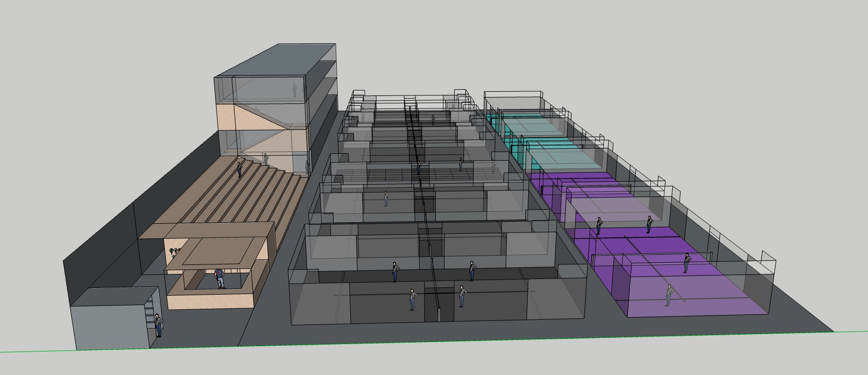868x375 pixels.
Task: Click the person at the tower's ground floor entrance
Action: (265, 158)
